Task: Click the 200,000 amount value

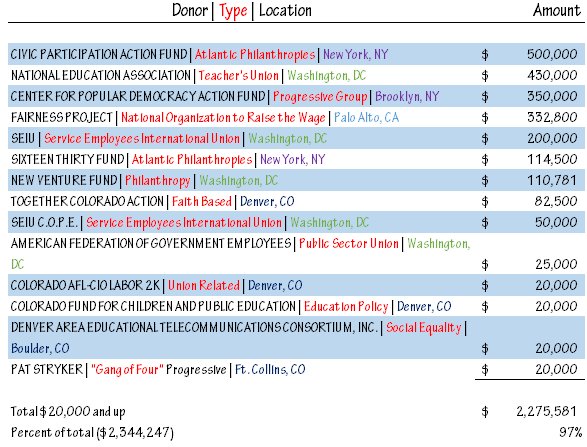Action: click(x=552, y=139)
